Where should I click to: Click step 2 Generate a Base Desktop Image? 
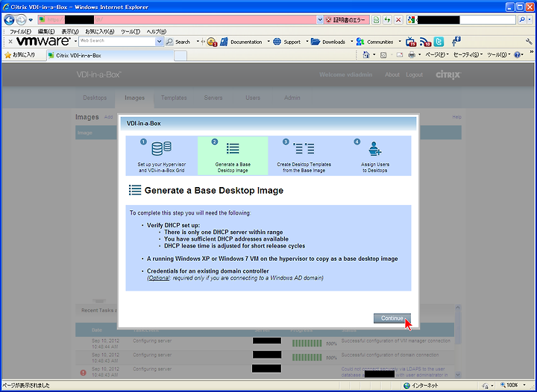(233, 156)
